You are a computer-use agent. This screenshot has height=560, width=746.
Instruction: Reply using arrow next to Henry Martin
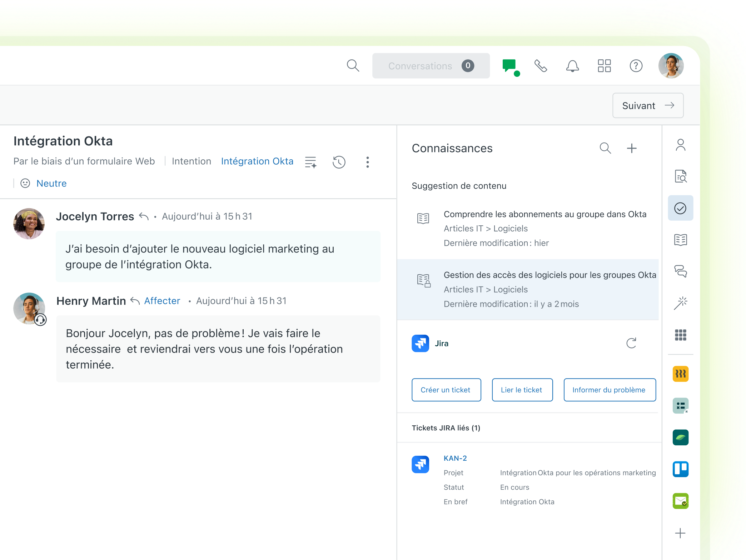click(135, 301)
